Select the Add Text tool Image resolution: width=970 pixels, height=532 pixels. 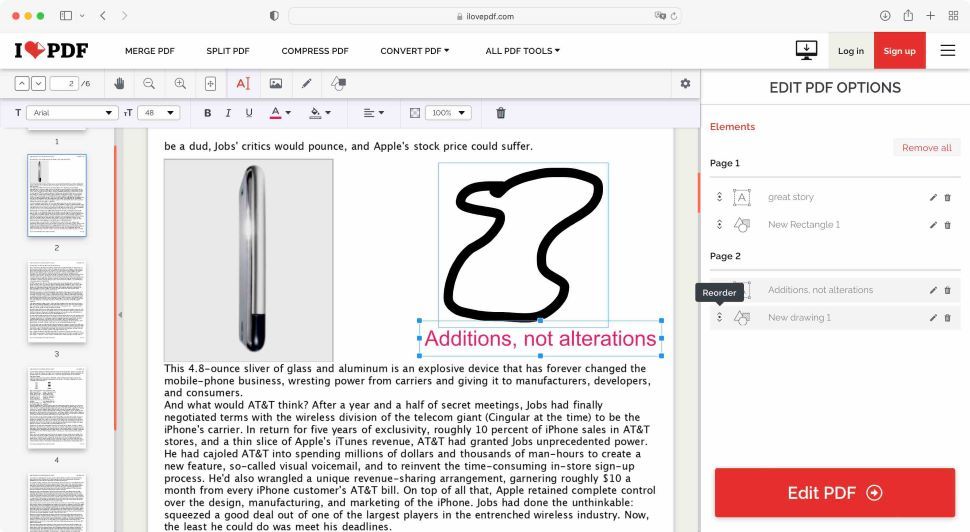pyautogui.click(x=243, y=84)
